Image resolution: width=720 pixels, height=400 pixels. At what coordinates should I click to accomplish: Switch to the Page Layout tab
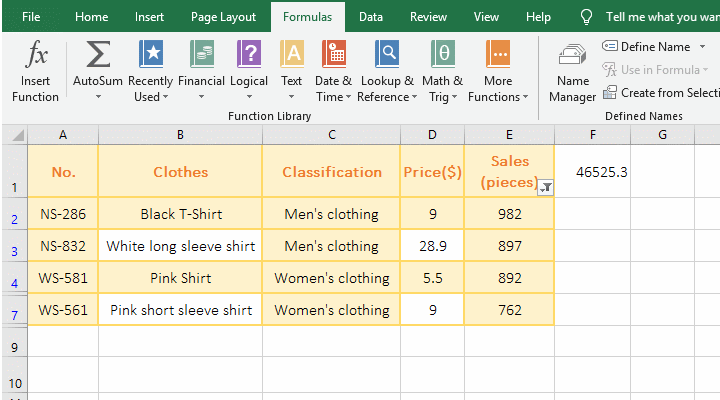[223, 17]
